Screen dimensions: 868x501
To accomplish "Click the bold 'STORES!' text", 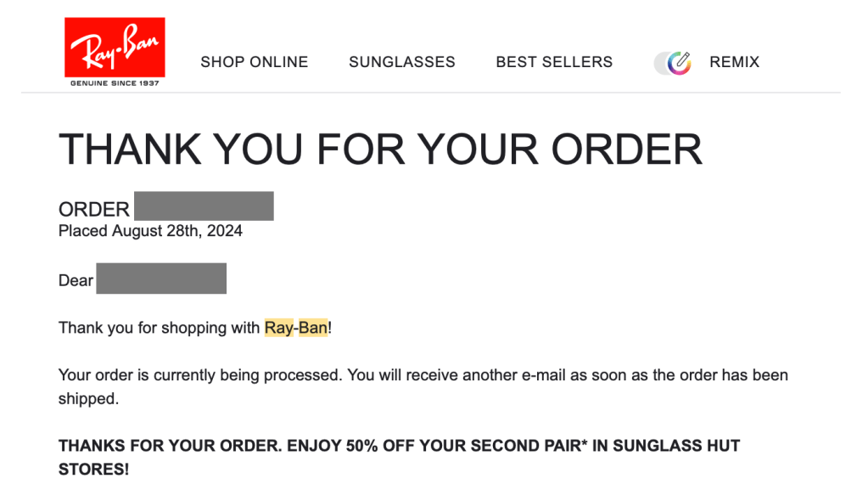I will click(93, 469).
